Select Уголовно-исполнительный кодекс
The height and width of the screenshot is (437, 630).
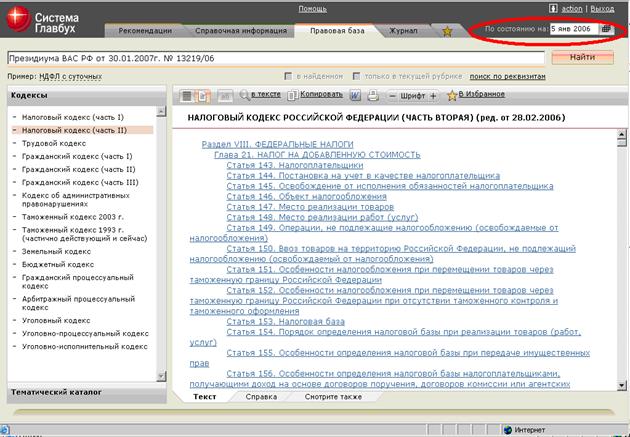pyautogui.click(x=84, y=346)
